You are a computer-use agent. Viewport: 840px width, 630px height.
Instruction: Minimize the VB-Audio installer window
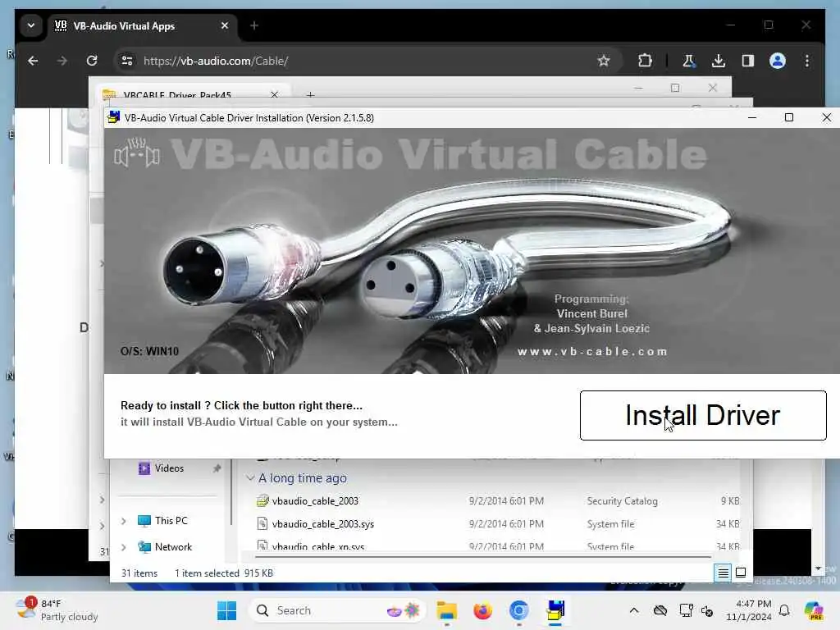point(752,117)
